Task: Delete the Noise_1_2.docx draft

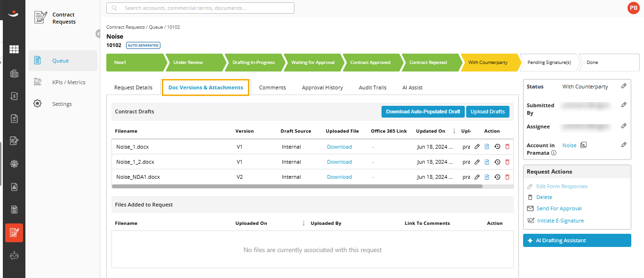Action: 507,162
